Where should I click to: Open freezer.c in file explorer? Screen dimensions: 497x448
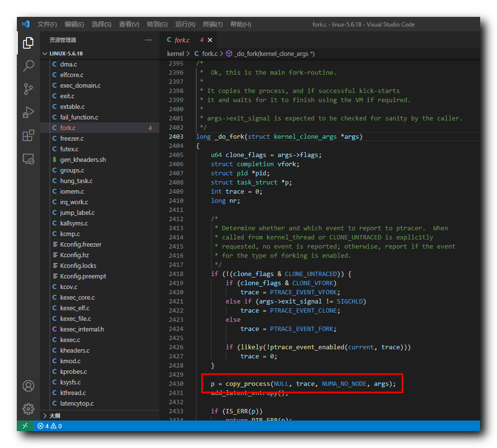pos(100,139)
